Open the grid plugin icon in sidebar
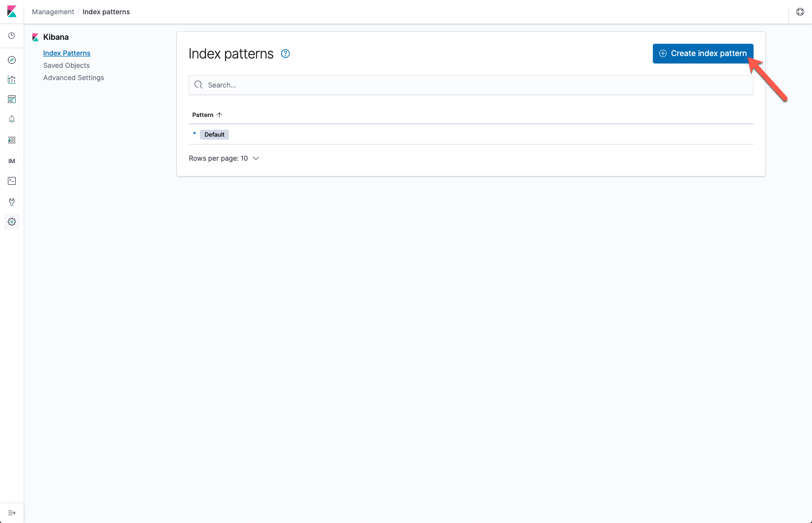 coord(12,140)
